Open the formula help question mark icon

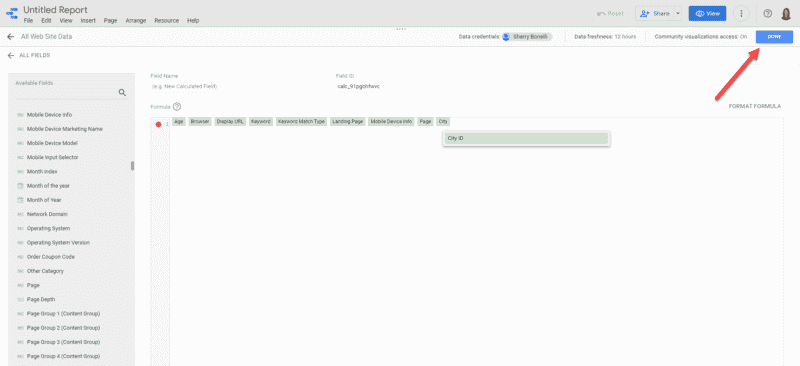(177, 107)
